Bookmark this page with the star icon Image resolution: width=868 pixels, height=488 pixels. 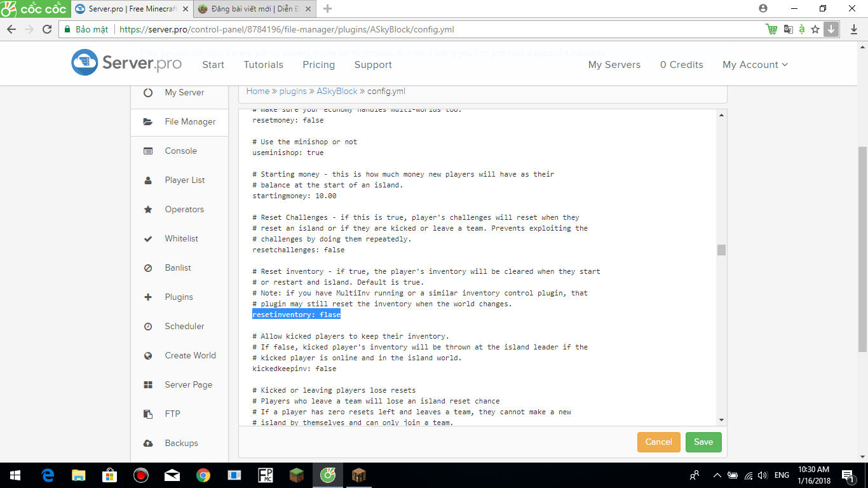point(816,29)
